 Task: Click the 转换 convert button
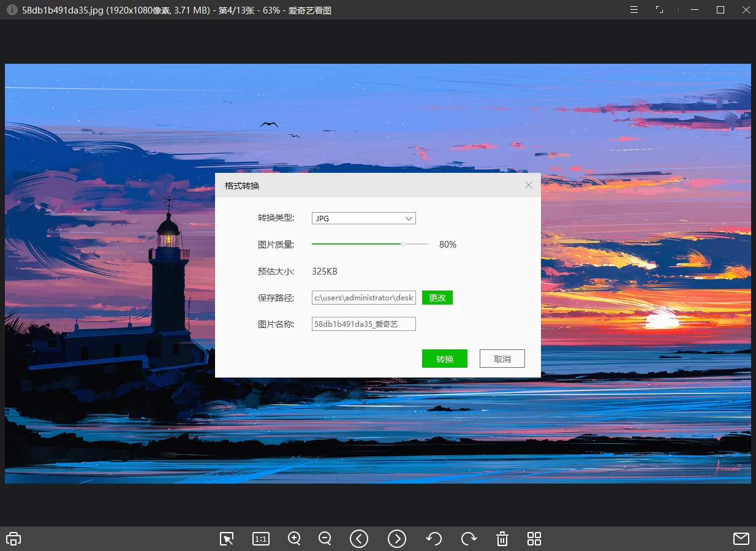click(444, 359)
